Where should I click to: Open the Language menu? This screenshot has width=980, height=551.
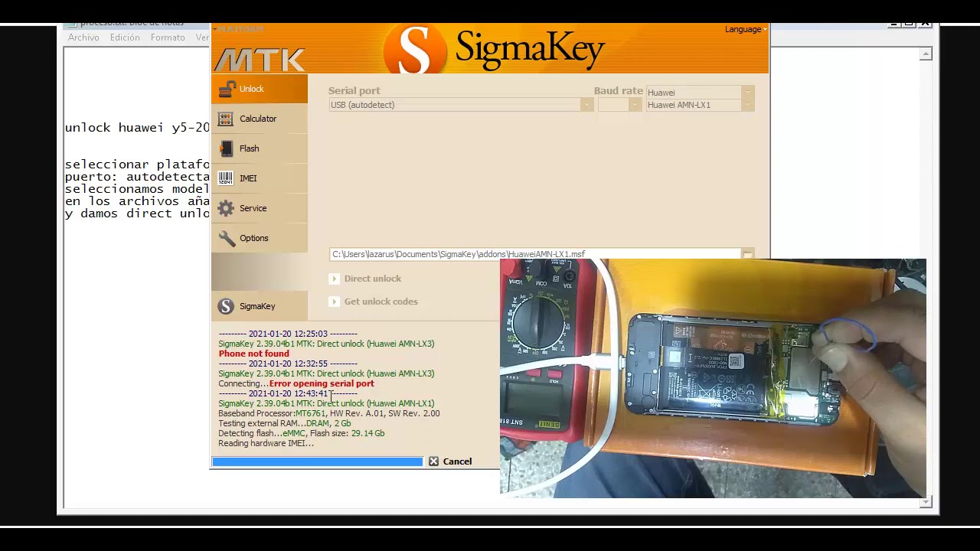(746, 29)
